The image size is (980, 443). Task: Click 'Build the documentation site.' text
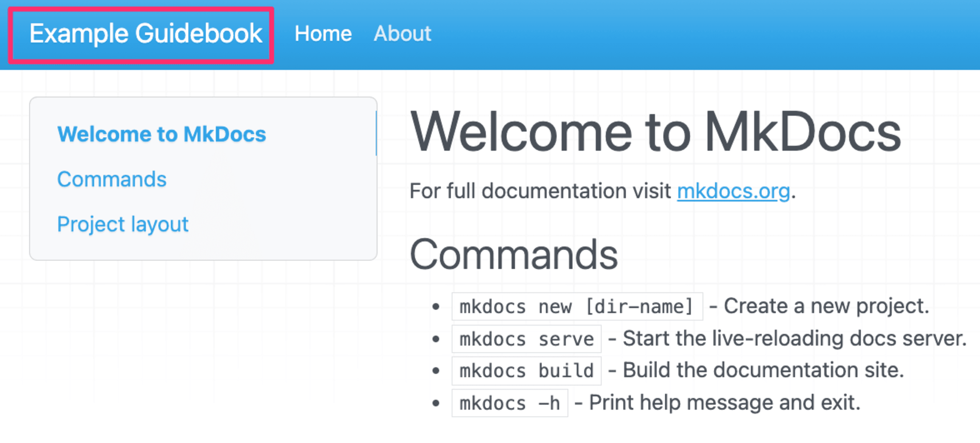[763, 370]
